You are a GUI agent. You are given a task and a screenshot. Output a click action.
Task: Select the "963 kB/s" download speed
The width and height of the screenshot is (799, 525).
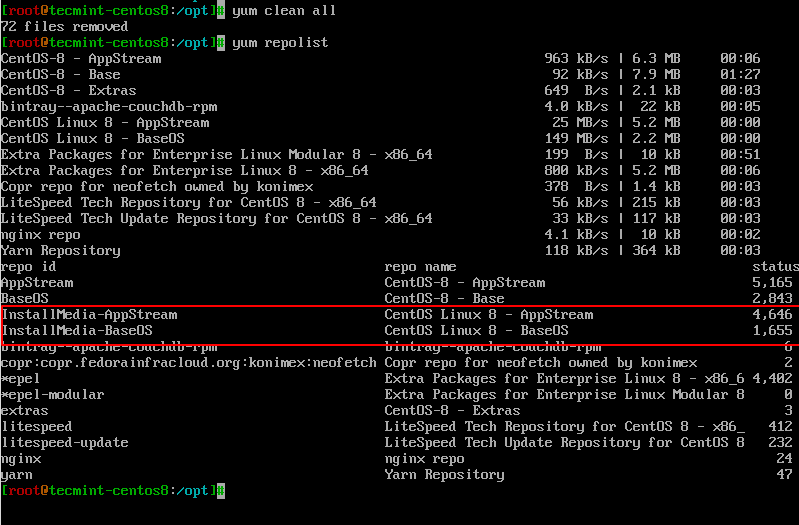click(x=576, y=59)
